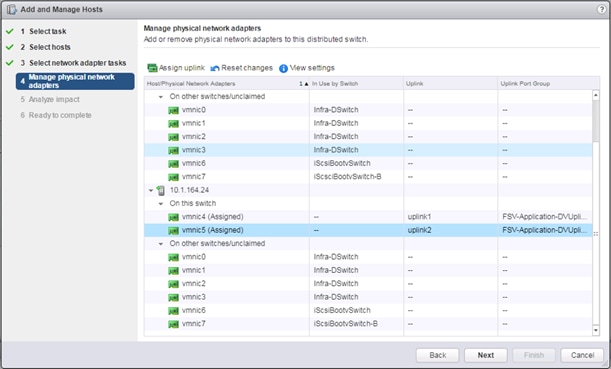Select the 10.1.164.24 host label
Screen dimensions: 611x369
(x=189, y=190)
